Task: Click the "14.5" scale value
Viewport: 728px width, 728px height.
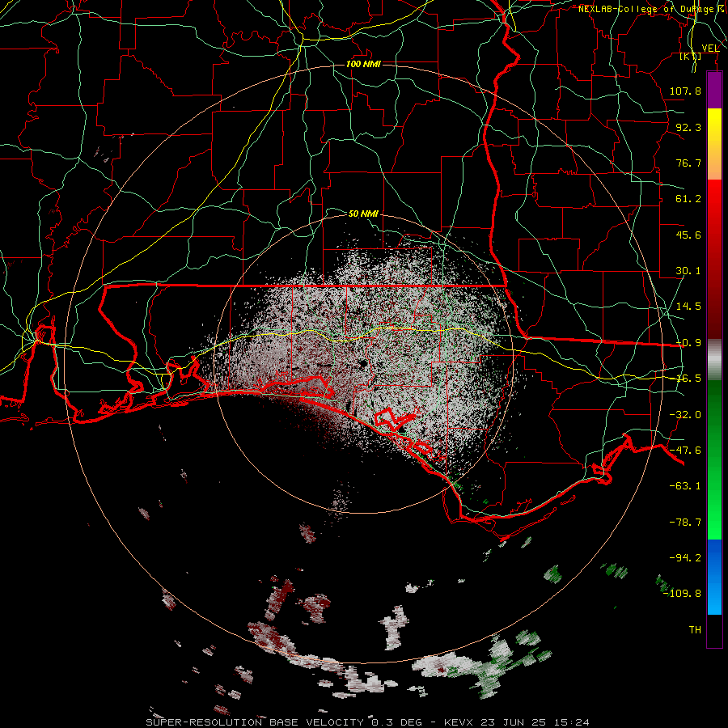Action: (688, 307)
